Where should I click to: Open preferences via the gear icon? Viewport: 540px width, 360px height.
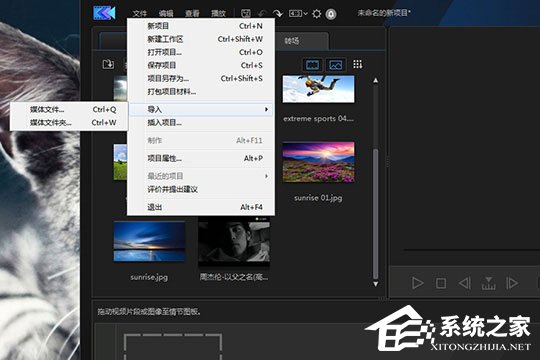point(316,14)
